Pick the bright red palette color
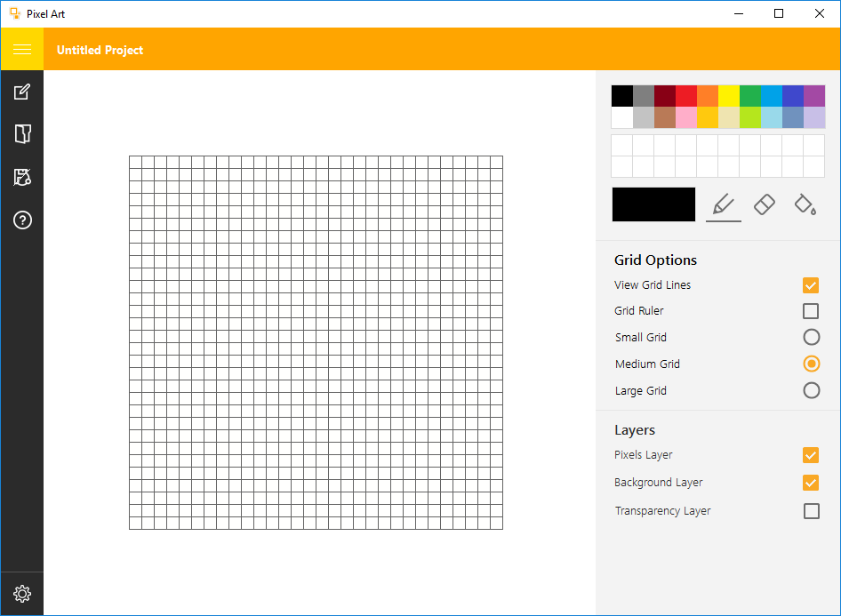Screen dimensions: 841x616 (686, 96)
